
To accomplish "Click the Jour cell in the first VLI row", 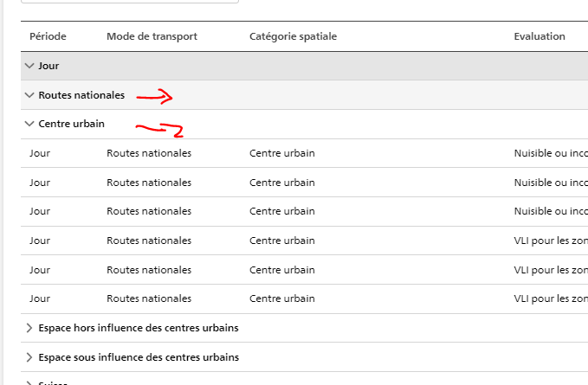I will (40, 241).
